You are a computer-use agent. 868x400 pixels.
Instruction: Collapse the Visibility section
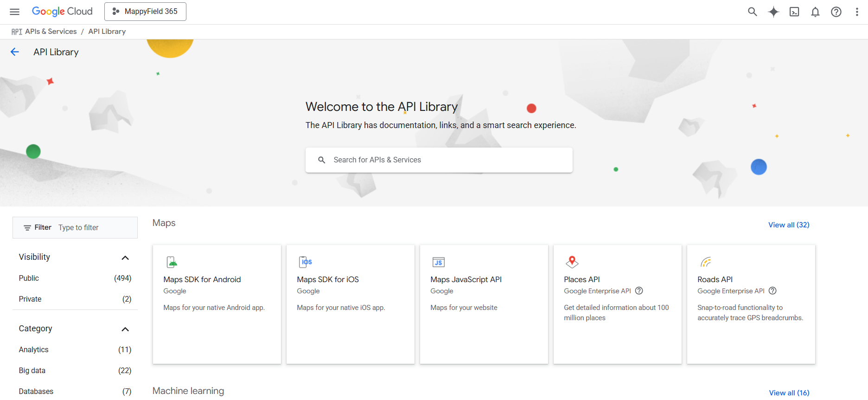tap(125, 258)
